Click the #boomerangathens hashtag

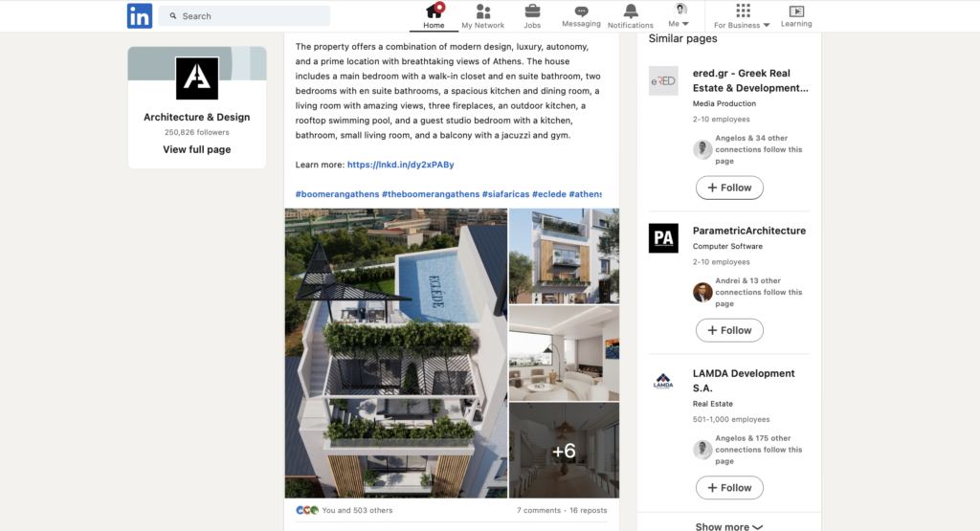(x=336, y=194)
